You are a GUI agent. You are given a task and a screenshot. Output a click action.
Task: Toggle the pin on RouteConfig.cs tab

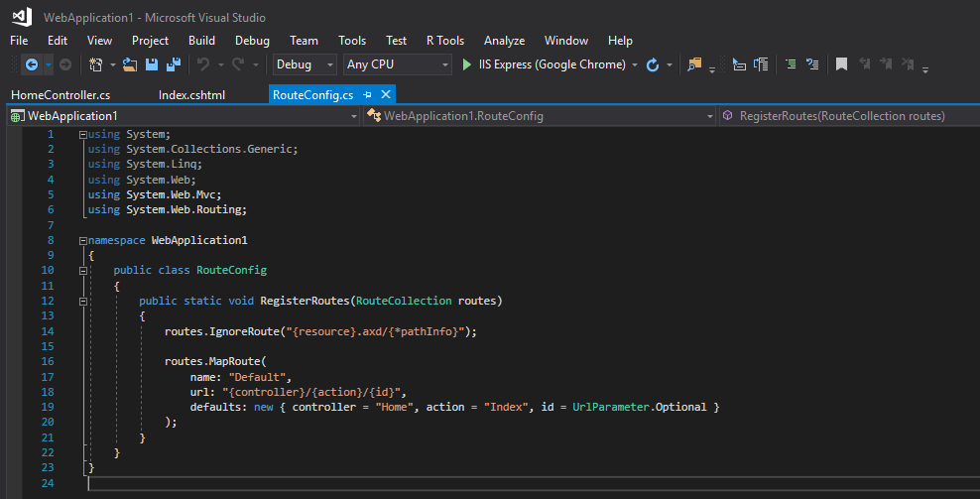tap(367, 95)
